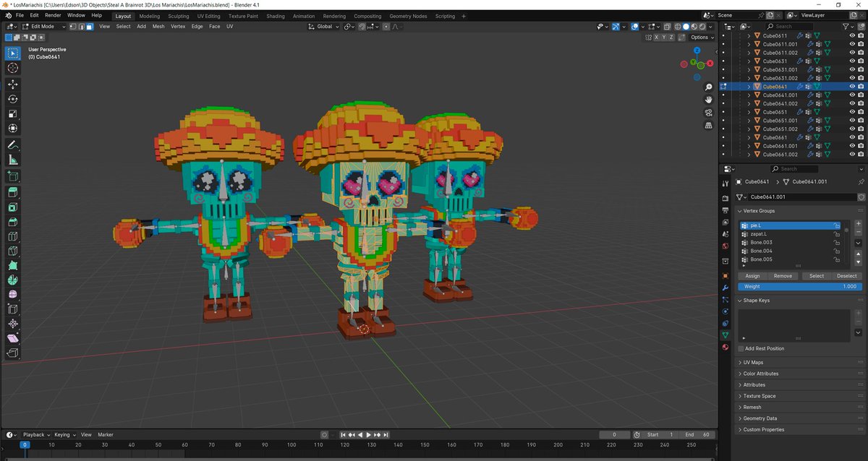Viewport: 868px width, 461px height.
Task: Click the viewport zoom magnifier icon
Action: point(709,87)
